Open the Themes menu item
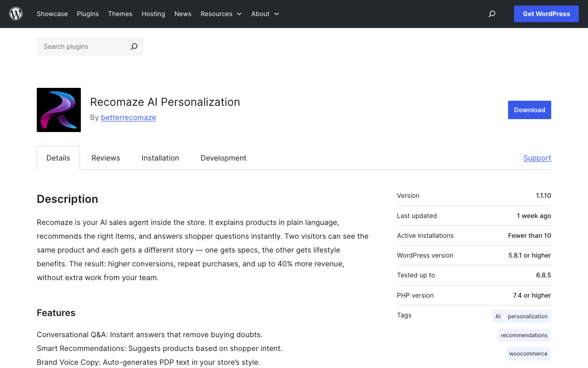Viewport: 588px width, 368px height. click(120, 14)
